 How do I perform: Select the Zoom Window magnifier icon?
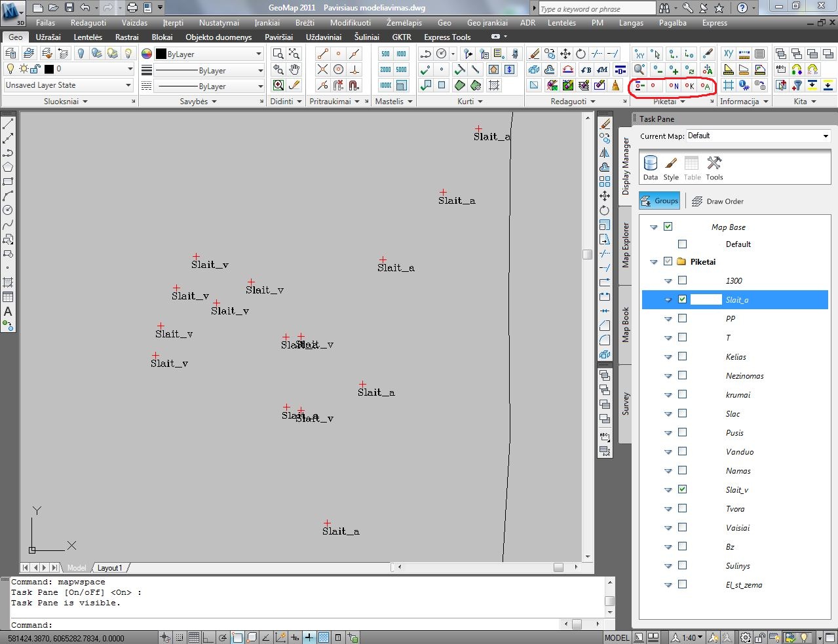[278, 54]
